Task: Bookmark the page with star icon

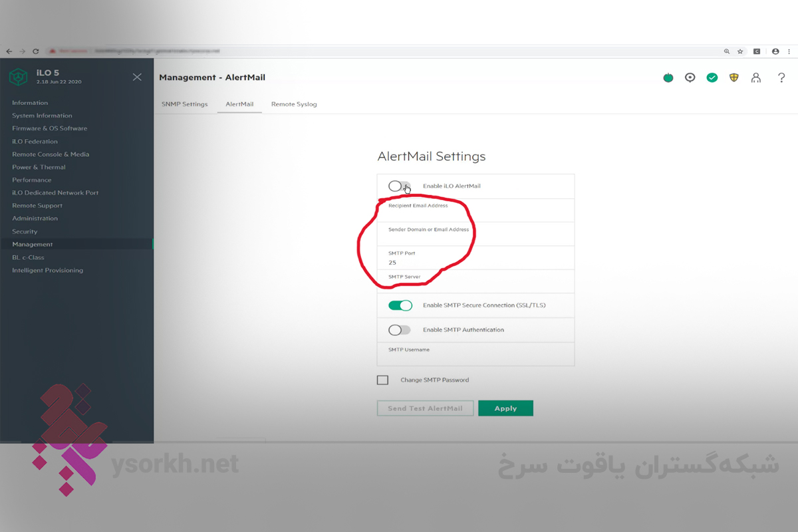Action: pos(740,51)
